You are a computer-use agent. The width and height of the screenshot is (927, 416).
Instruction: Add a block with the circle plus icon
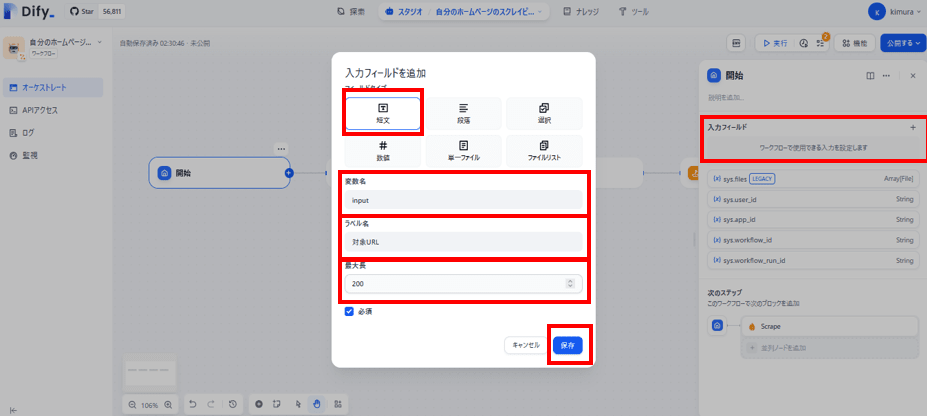click(x=258, y=405)
